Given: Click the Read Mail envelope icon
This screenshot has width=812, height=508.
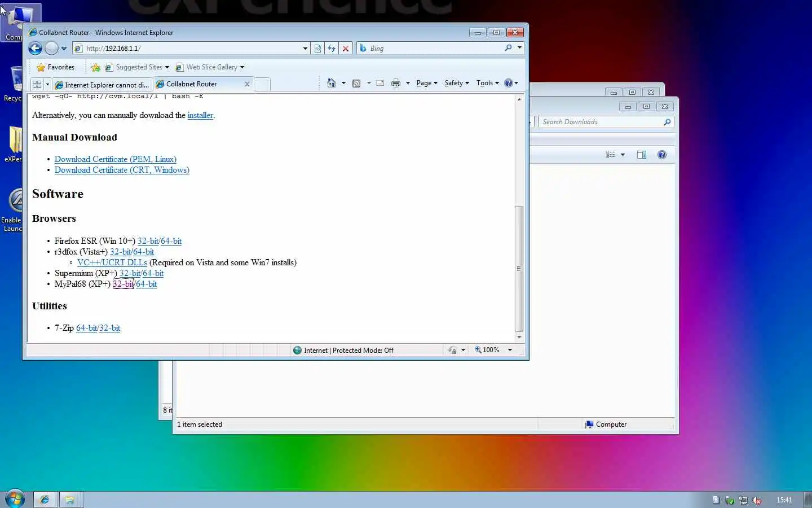Looking at the screenshot, I should 380,83.
